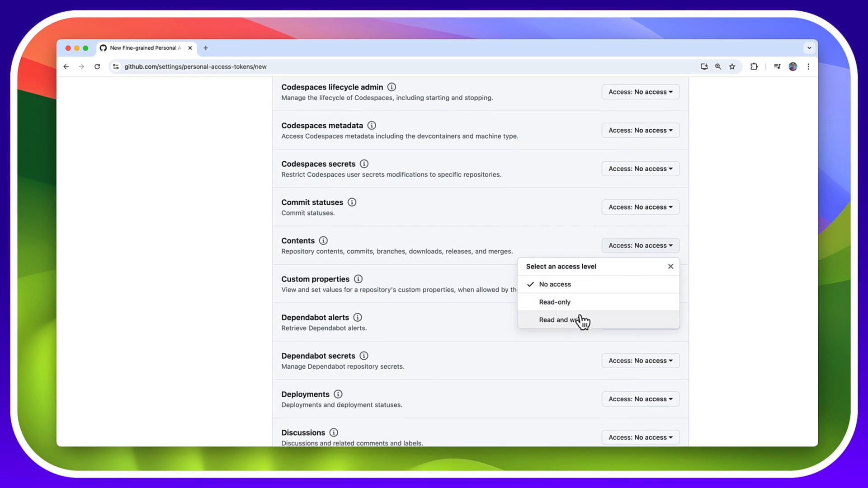Click the info icon beside Custom properties
The width and height of the screenshot is (868, 488).
coord(358,279)
